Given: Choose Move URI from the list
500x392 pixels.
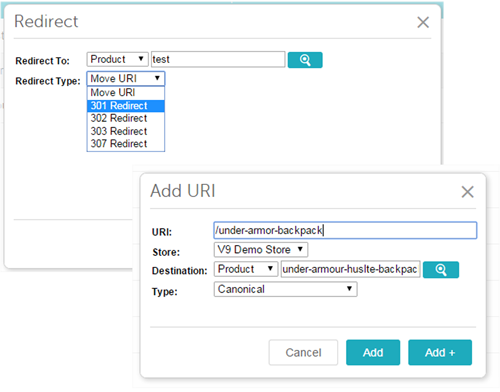Looking at the screenshot, I should 126,93.
